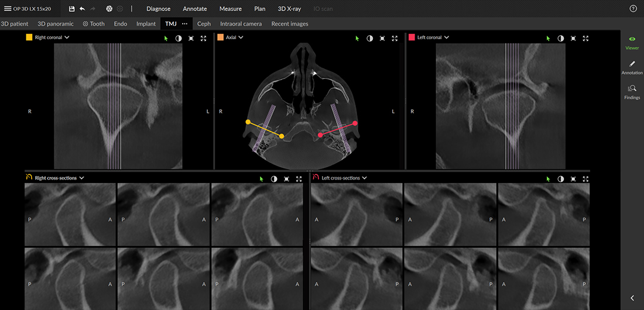
Task: Expand the Right coronal view dropdown
Action: (x=67, y=37)
